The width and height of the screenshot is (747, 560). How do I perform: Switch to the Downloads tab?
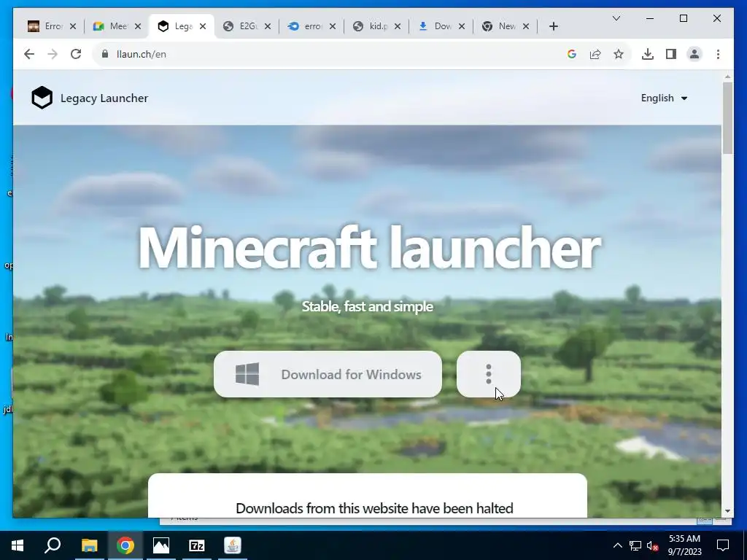tap(436, 26)
